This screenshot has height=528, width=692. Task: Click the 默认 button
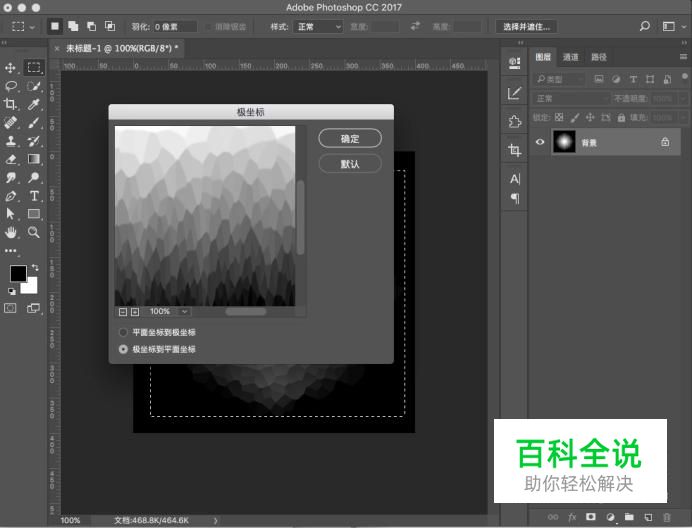point(349,163)
